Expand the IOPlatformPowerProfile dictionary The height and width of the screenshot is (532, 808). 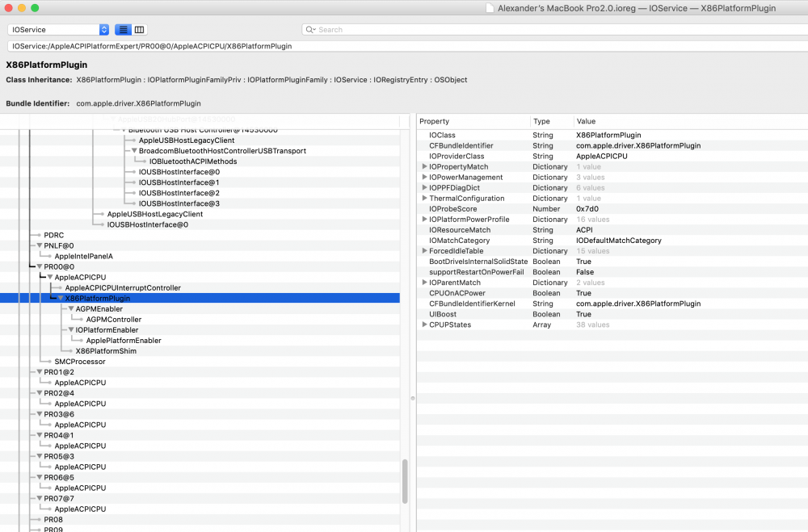424,220
